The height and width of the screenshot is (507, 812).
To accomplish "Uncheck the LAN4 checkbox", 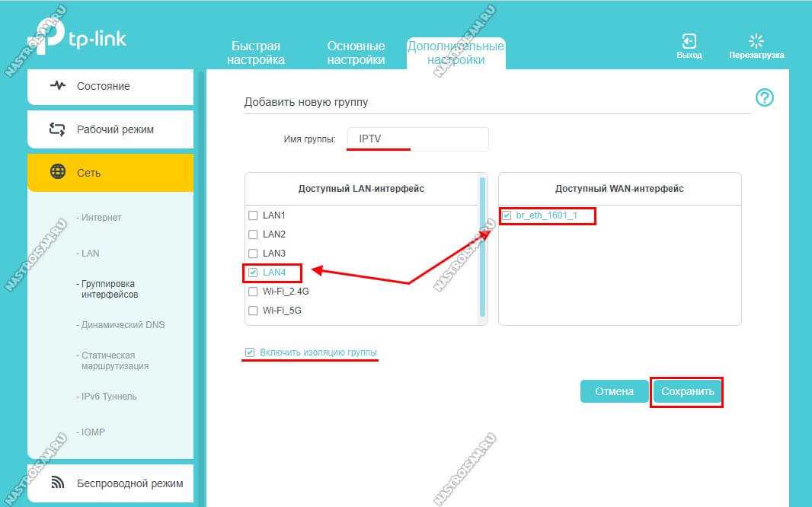I will pyautogui.click(x=253, y=272).
